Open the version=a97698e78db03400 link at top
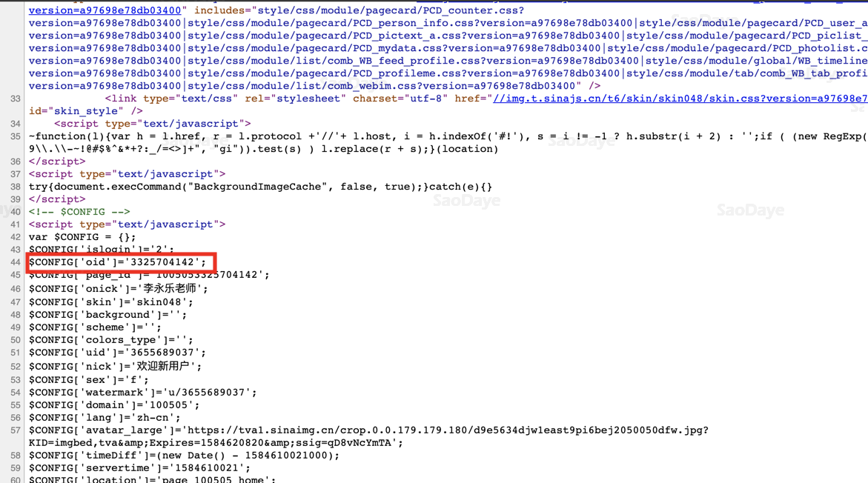This screenshot has width=868, height=483. point(105,10)
